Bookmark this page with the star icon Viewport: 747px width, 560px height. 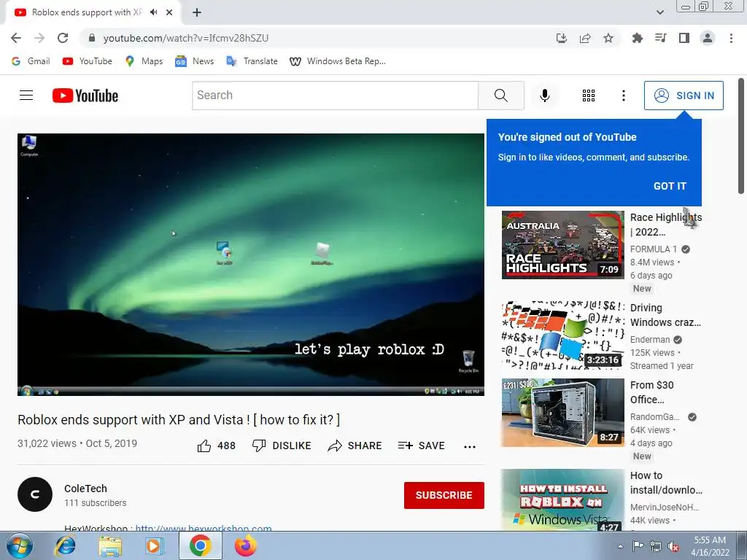coord(608,38)
